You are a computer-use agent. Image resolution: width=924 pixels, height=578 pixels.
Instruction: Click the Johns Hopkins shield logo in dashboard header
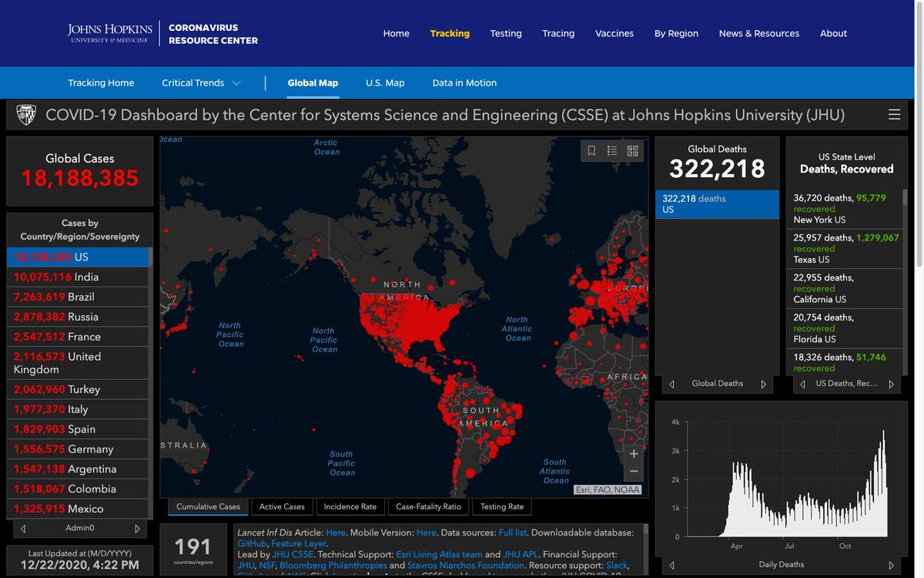click(x=26, y=115)
